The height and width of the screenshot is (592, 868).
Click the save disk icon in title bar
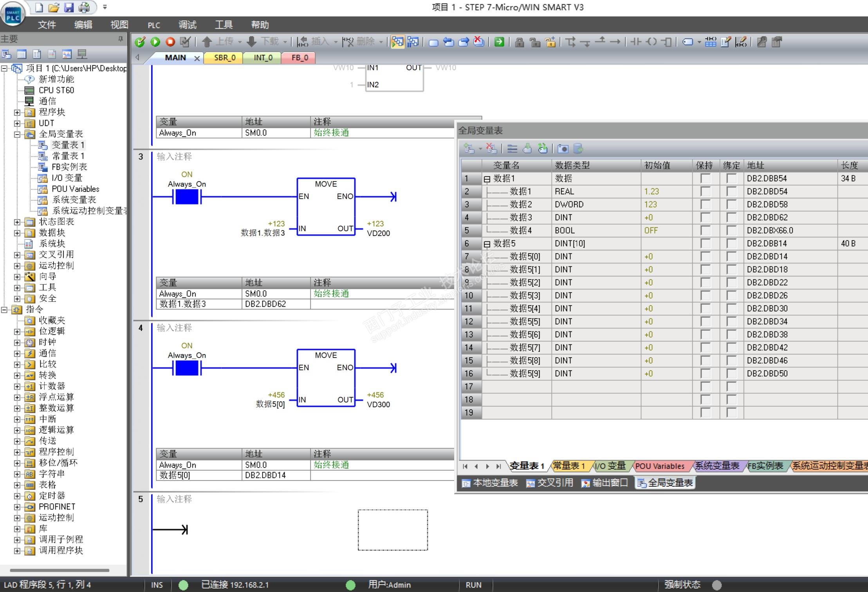click(69, 7)
